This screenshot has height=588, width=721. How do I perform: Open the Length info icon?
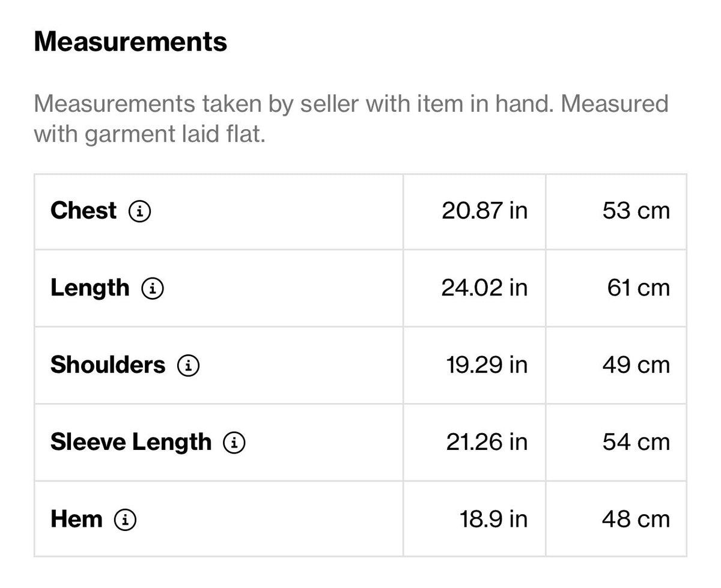(x=153, y=289)
